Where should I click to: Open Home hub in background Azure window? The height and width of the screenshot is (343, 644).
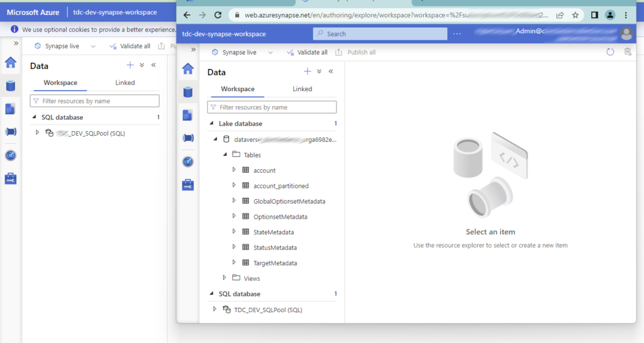coord(11,62)
